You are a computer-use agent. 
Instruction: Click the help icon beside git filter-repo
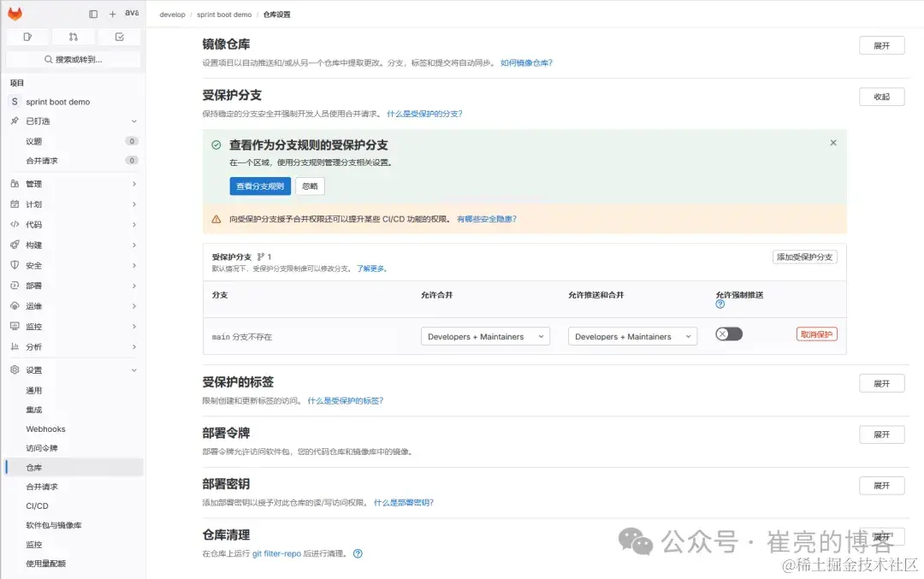tap(358, 553)
